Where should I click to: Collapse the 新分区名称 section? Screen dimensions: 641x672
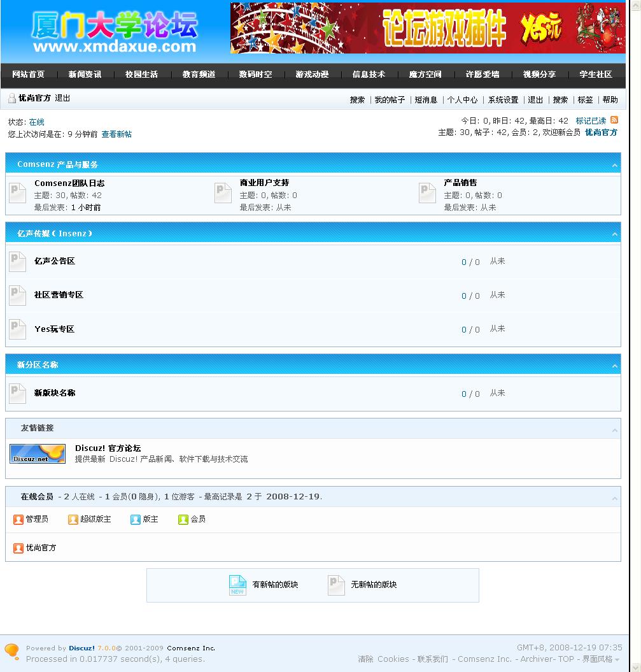pyautogui.click(x=614, y=366)
